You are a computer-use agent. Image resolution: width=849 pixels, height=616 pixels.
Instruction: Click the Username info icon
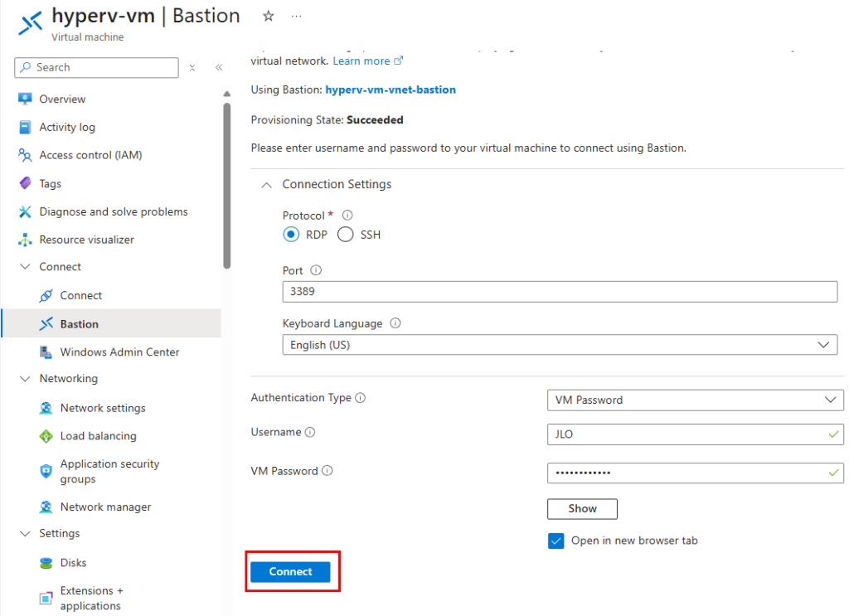[x=310, y=432]
